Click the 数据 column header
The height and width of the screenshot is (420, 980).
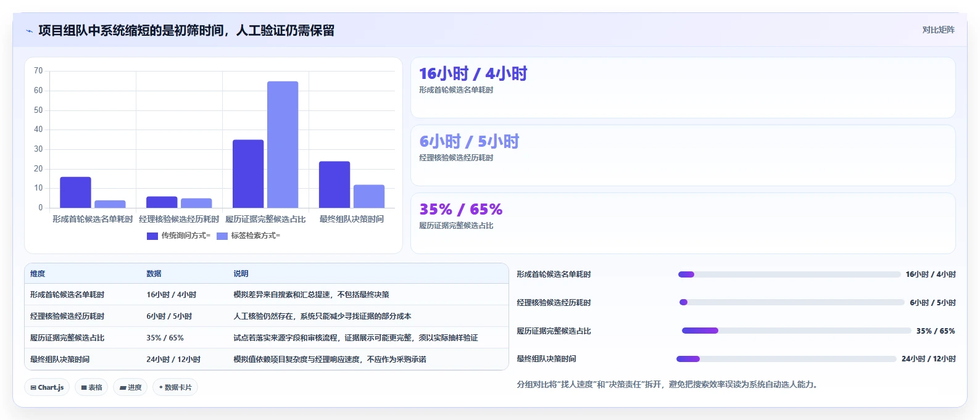tap(154, 274)
